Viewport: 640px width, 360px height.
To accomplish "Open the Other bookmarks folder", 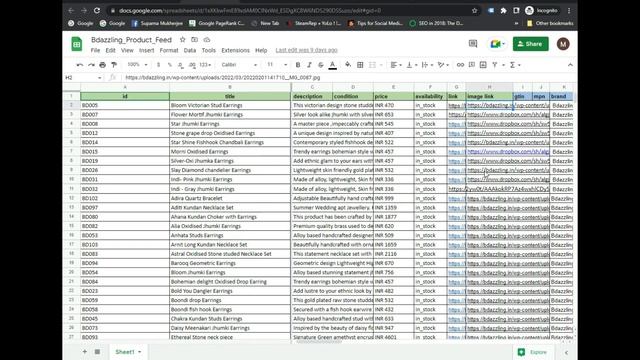I will (x=550, y=23).
